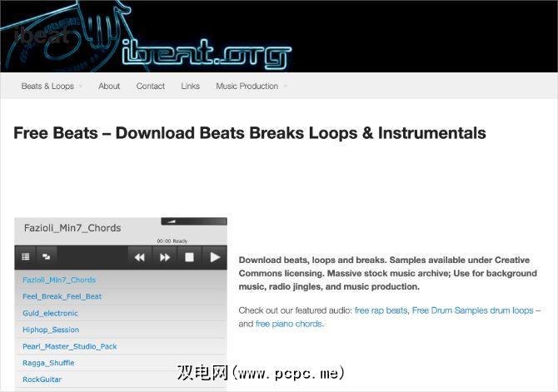
Task: Open the free rap beats link
Action: (381, 310)
